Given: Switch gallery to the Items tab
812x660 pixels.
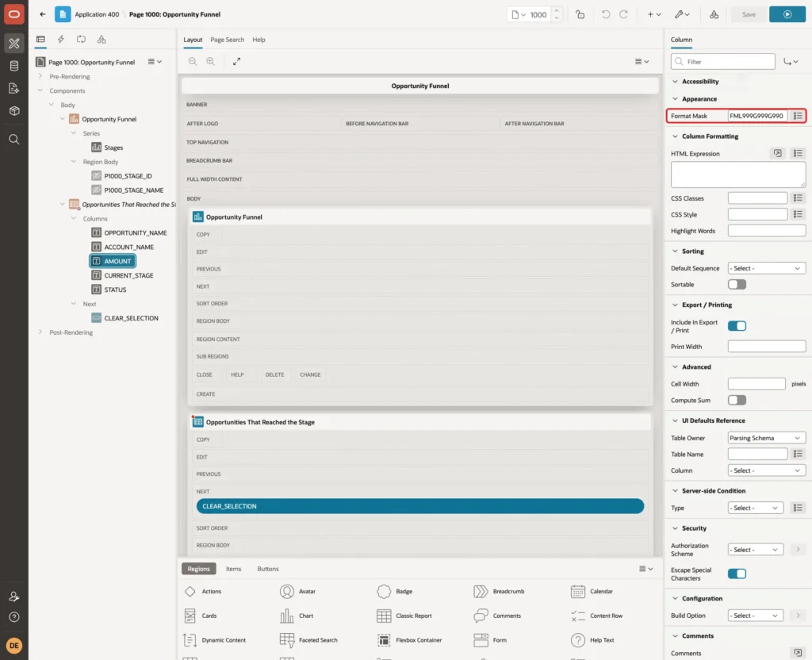Looking at the screenshot, I should coord(234,569).
